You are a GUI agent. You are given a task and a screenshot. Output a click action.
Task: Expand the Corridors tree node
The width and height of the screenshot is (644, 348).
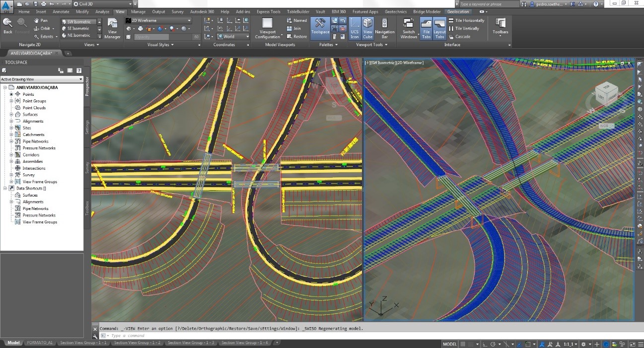point(11,155)
